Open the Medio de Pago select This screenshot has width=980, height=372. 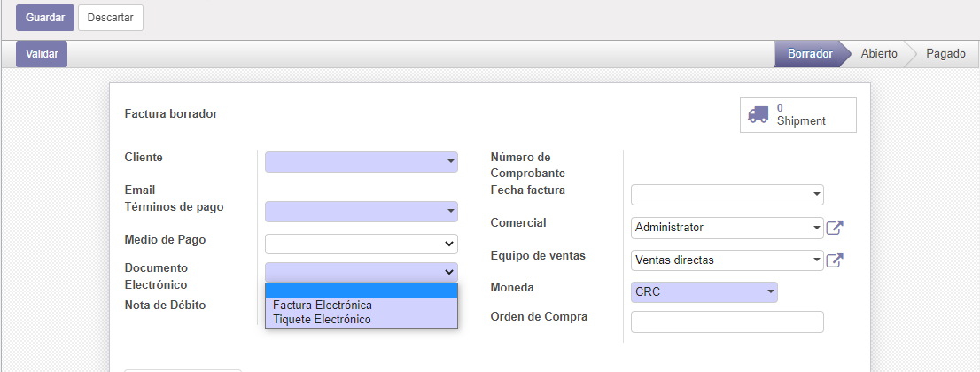362,244
